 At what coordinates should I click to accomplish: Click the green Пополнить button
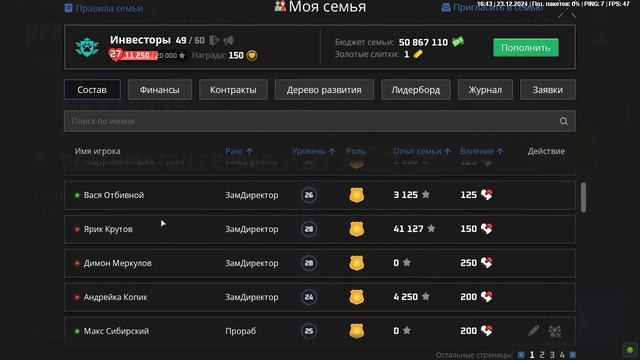pyautogui.click(x=526, y=47)
